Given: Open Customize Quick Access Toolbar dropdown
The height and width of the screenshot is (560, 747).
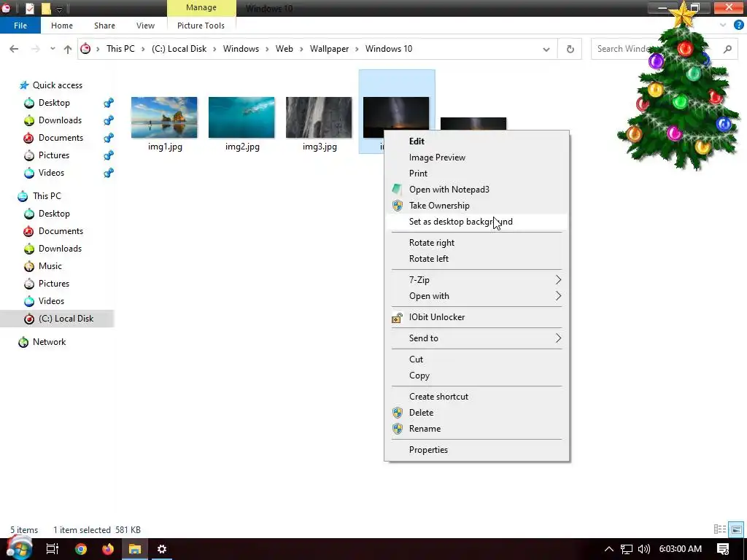Looking at the screenshot, I should coord(60,9).
